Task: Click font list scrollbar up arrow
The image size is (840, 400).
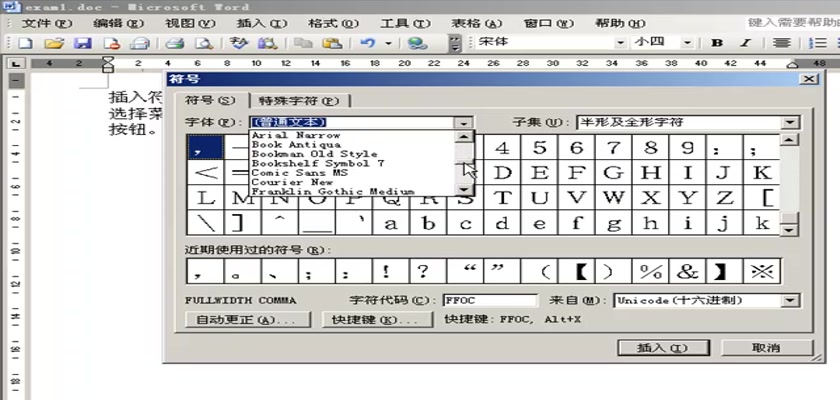Action: [464, 137]
